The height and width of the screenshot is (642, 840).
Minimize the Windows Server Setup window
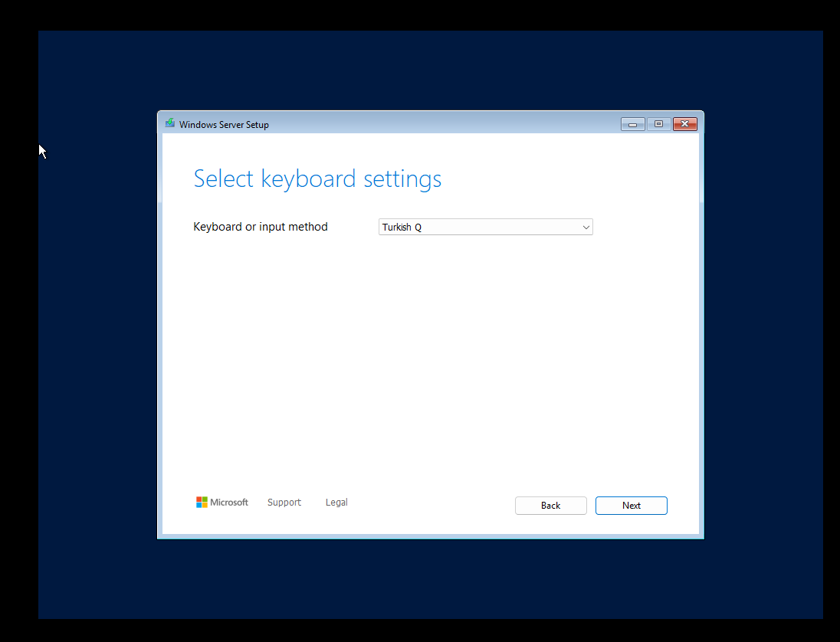point(632,124)
